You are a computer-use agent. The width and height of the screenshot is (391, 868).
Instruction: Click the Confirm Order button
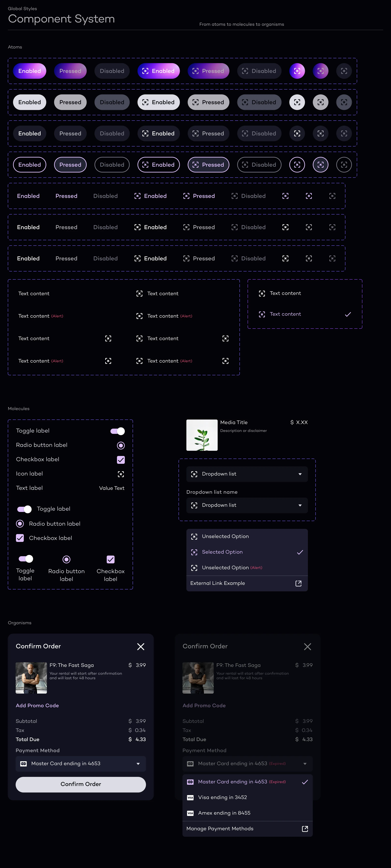pos(81,784)
